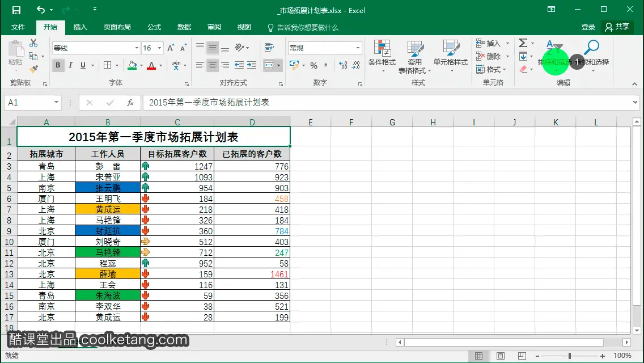Open Find and Select (查找和选择)
The width and height of the screenshot is (644, 363).
pos(592,56)
